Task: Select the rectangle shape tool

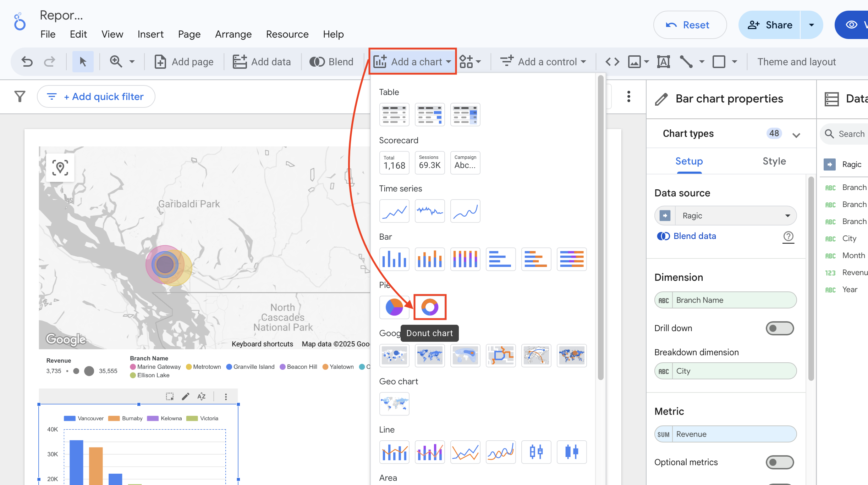Action: click(x=719, y=62)
